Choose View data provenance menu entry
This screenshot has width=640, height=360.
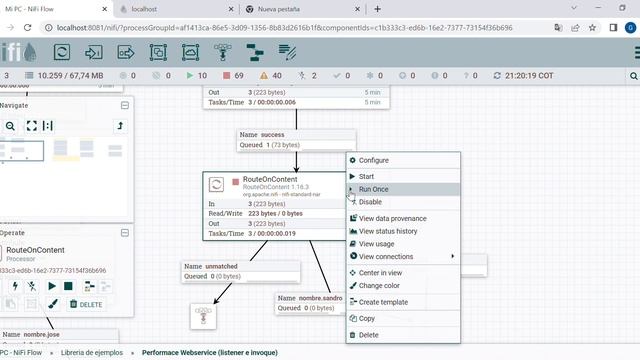(x=403, y=218)
